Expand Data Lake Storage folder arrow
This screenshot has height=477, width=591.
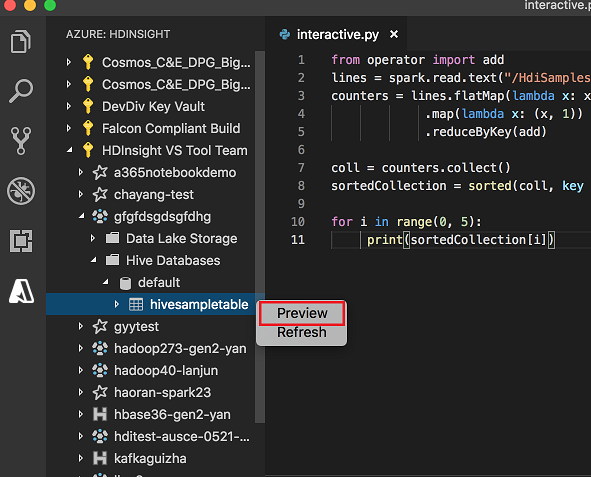[93, 238]
